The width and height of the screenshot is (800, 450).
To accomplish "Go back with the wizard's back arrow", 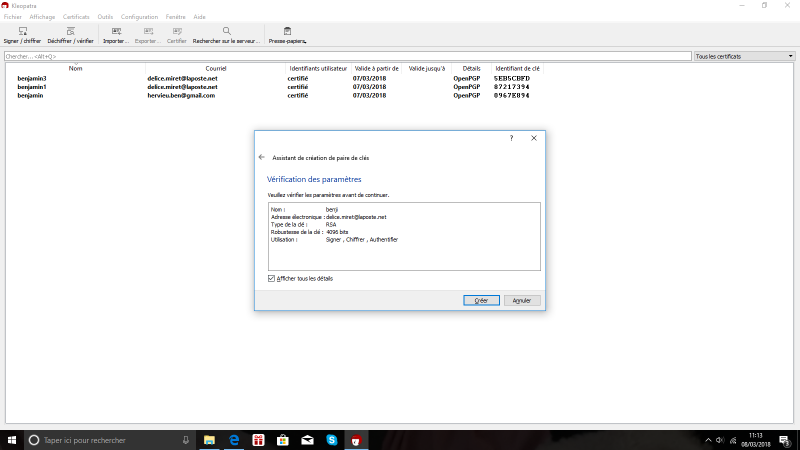I will point(262,157).
